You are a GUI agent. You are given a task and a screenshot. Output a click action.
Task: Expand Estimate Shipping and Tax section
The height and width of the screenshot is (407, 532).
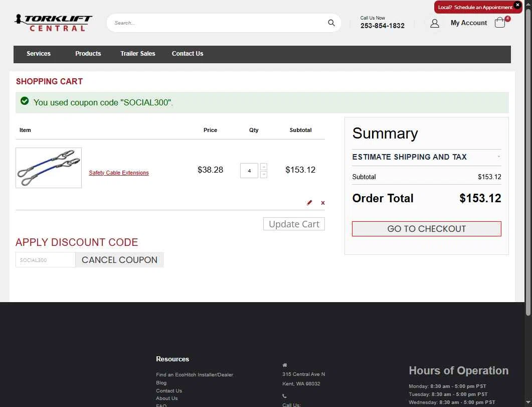pyautogui.click(x=427, y=157)
